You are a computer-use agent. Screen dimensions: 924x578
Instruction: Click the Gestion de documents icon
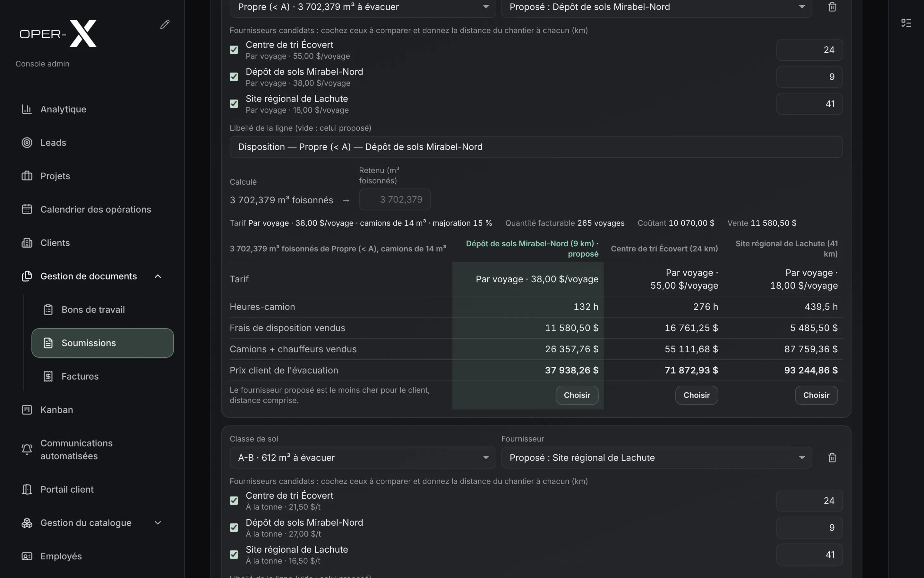[x=27, y=276]
